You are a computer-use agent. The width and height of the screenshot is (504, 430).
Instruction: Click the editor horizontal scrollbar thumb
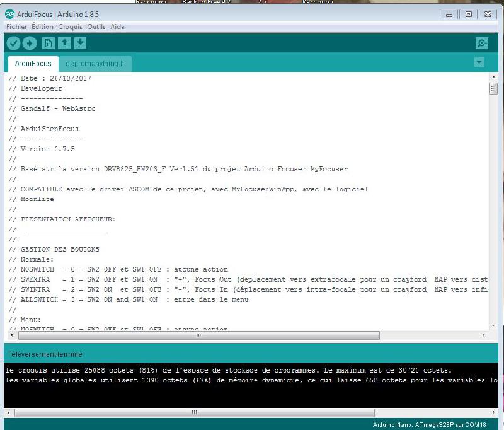coord(199,335)
